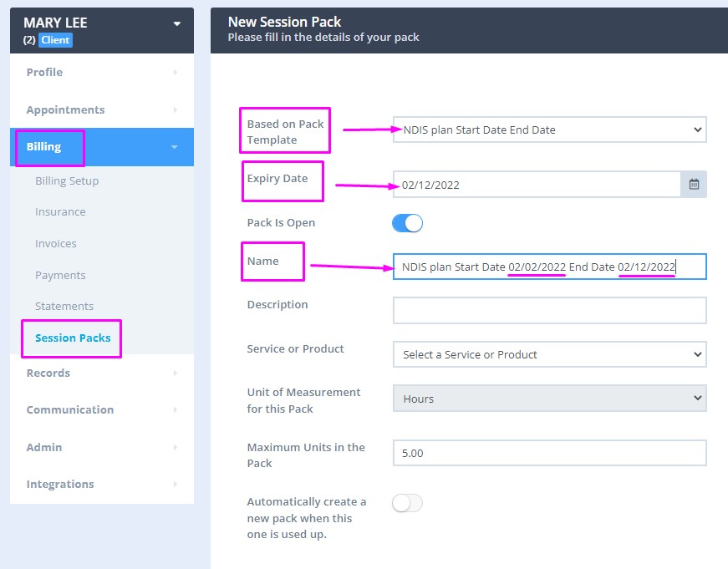
Task: Open the Expiry Date calendar picker
Action: point(694,184)
